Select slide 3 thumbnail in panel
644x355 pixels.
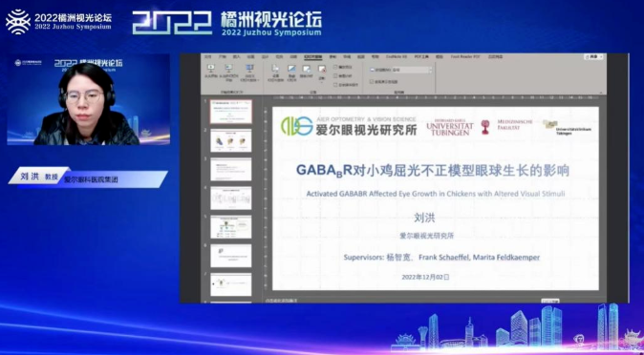point(231,170)
